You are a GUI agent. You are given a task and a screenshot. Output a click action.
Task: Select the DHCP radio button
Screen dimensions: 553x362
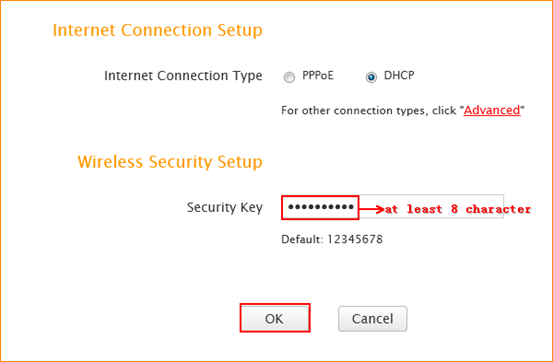click(371, 77)
